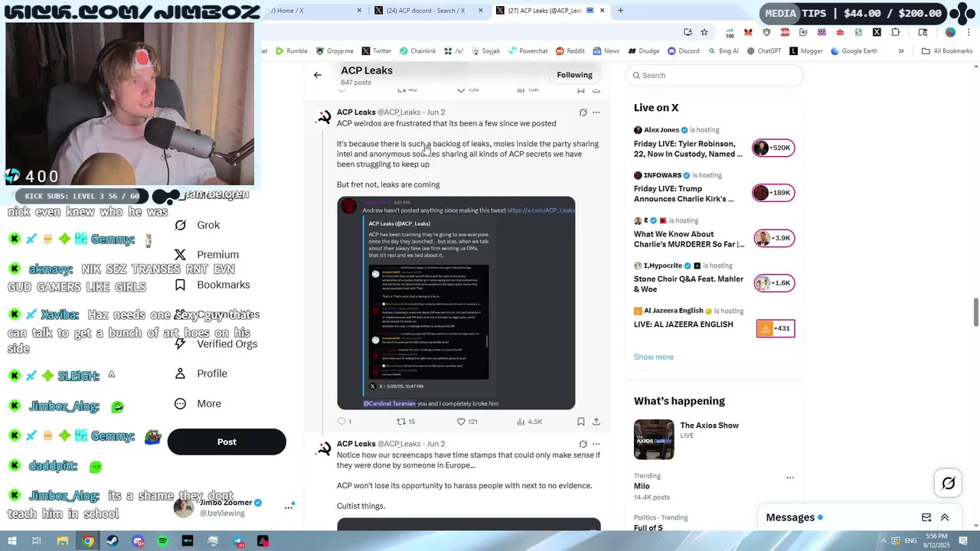Open the ChatGPT bookmark

763,51
